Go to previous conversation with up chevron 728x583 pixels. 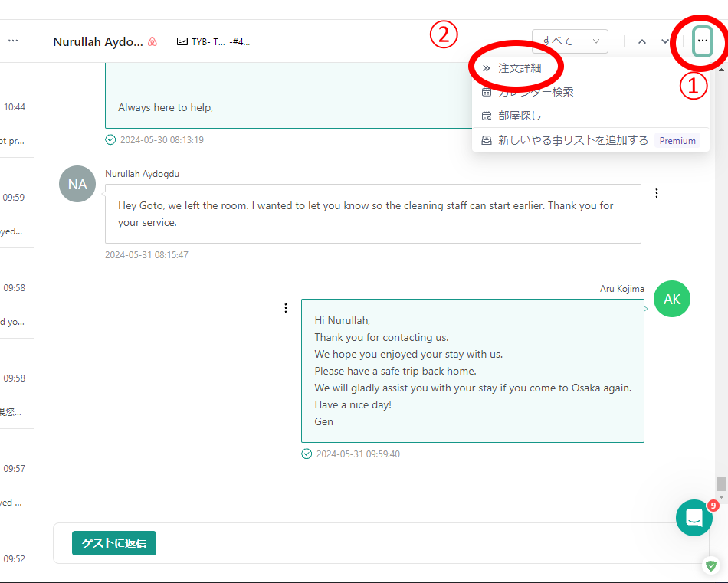click(642, 41)
